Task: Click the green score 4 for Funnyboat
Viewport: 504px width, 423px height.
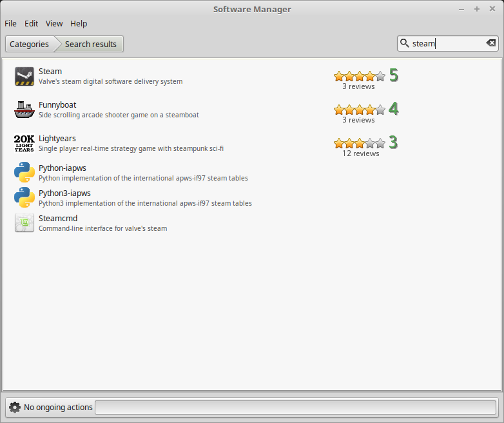Action: click(393, 109)
